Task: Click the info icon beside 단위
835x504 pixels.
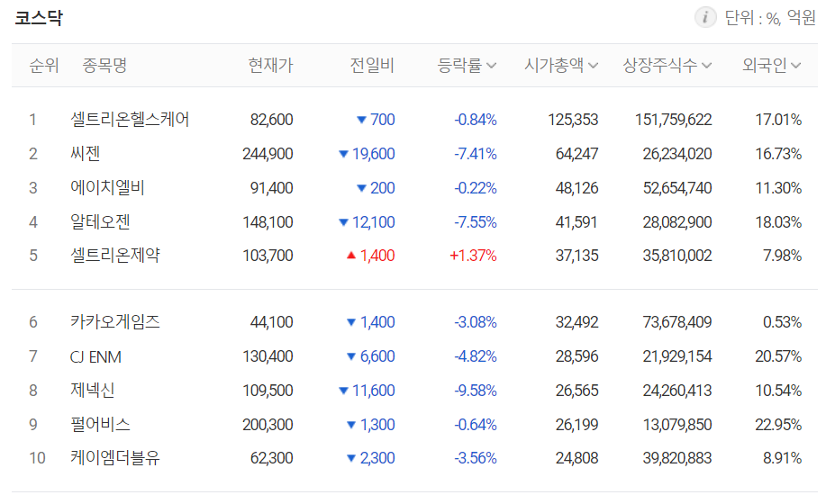Action: tap(705, 18)
